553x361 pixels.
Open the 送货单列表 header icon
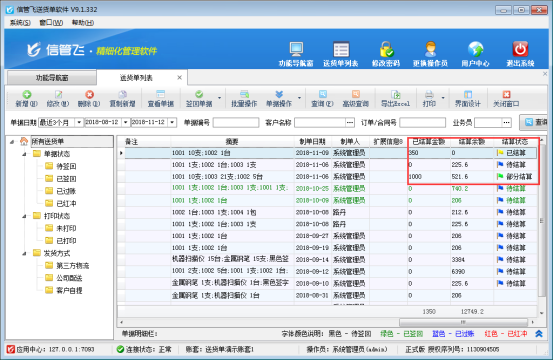tap(341, 49)
